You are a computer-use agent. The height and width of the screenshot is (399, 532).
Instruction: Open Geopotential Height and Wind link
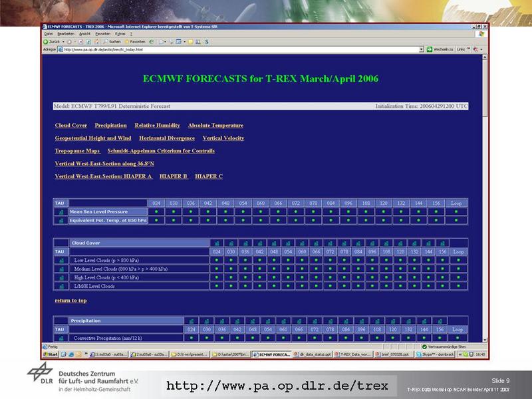pyautogui.click(x=93, y=138)
